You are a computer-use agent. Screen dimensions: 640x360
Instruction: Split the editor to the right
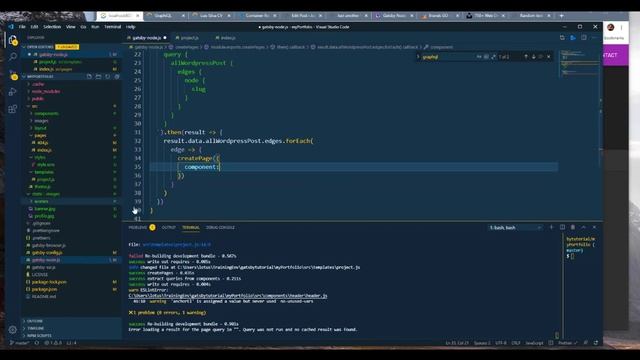pyautogui.click(x=584, y=38)
